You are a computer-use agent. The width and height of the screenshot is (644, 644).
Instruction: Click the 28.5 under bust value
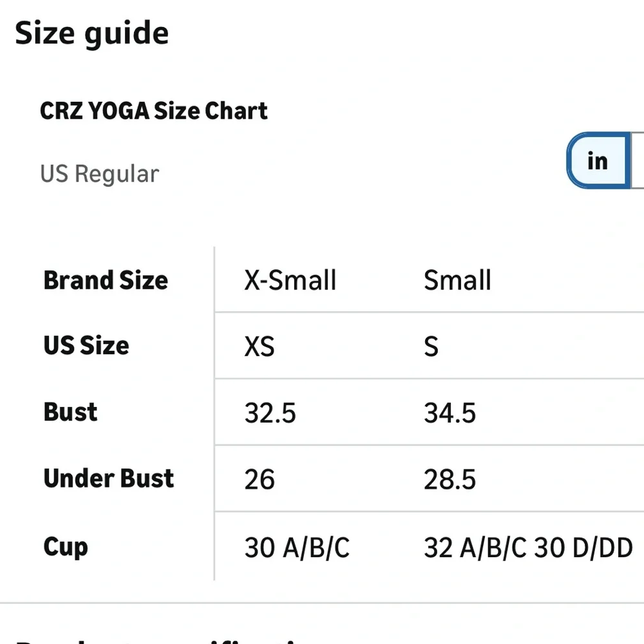coord(450,480)
